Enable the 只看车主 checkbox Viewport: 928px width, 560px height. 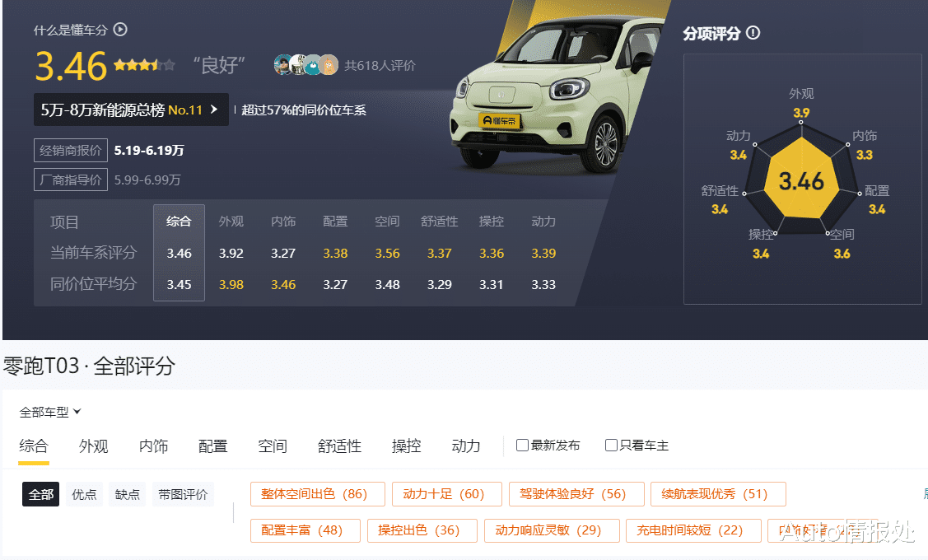tap(611, 446)
